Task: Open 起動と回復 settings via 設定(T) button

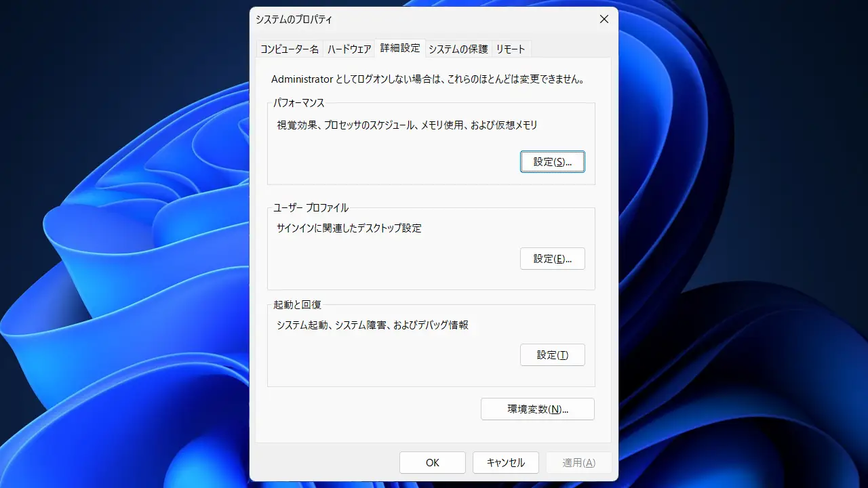Action: click(x=552, y=355)
